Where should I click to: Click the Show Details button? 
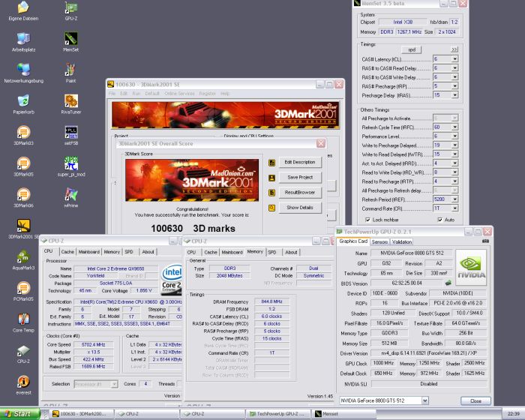(x=300, y=208)
